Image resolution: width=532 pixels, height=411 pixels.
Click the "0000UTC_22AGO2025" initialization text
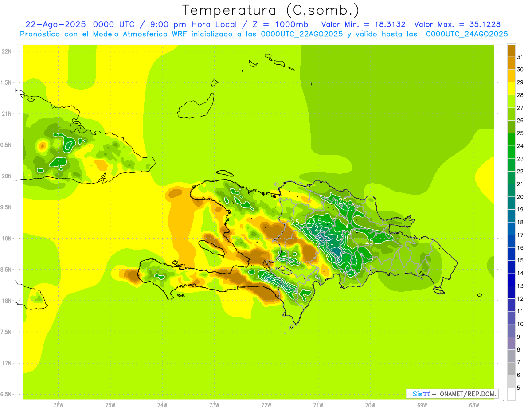point(302,34)
